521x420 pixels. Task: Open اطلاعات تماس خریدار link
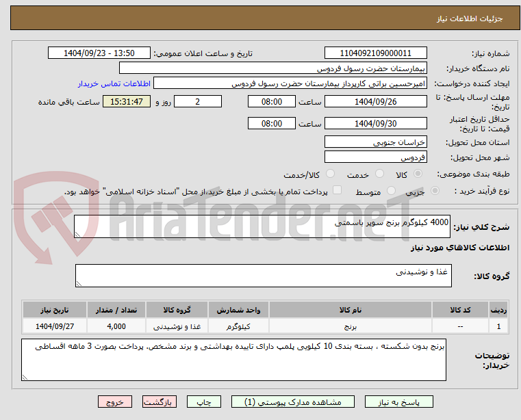114,83
